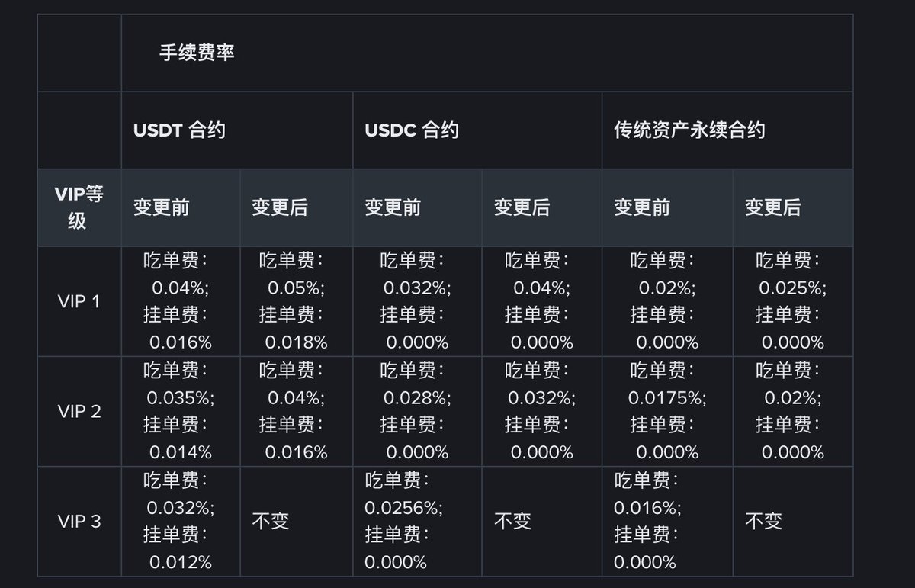
Task: Click the VIP 3 row label
Action: 79,522
